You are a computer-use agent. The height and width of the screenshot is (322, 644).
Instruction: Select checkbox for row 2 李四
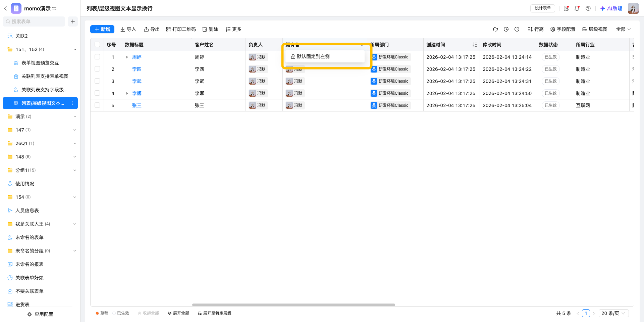point(97,69)
